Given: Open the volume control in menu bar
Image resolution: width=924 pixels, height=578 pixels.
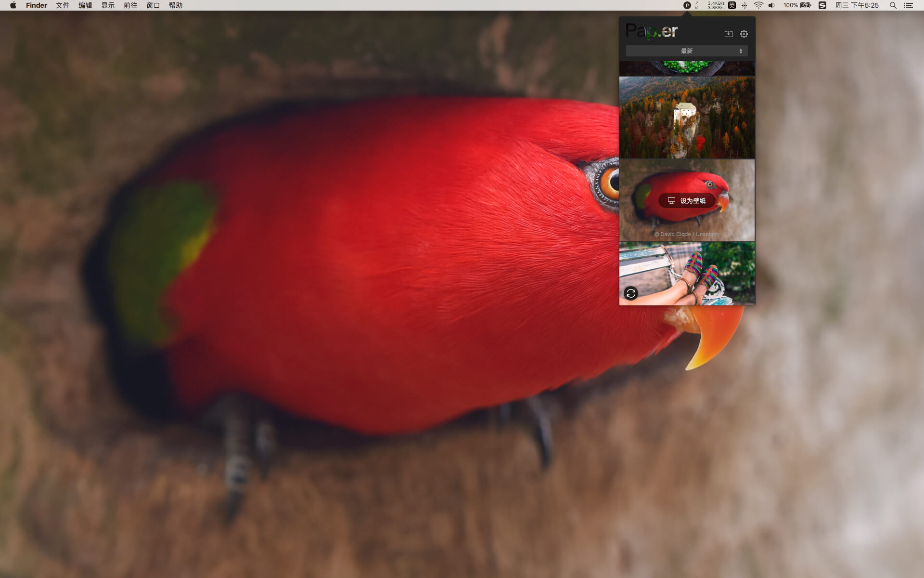Looking at the screenshot, I should click(x=772, y=5).
